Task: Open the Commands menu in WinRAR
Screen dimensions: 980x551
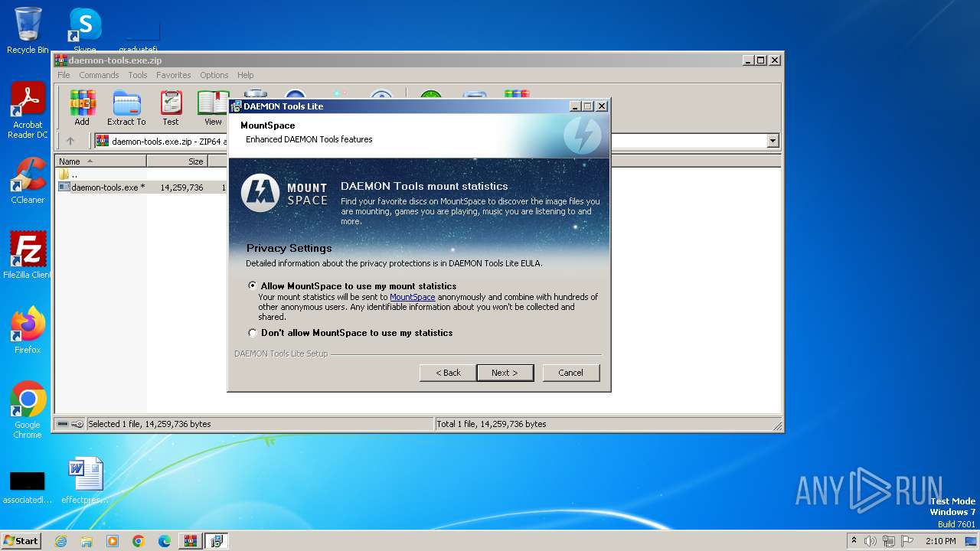Action: coord(99,75)
